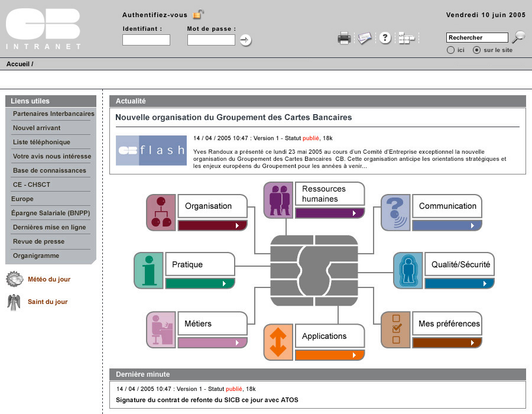
Task: Click the Communication label box
Action: [447, 206]
